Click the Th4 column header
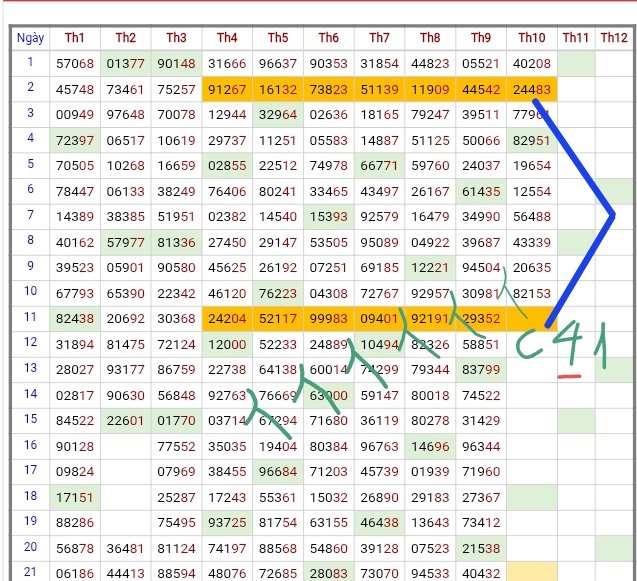 [227, 38]
